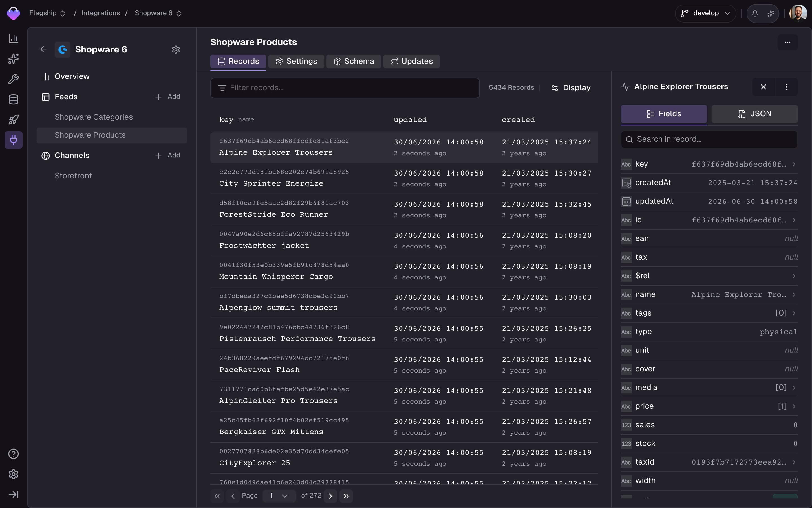Switch to the Records tab
Screen dimensions: 812x508
click(238, 62)
